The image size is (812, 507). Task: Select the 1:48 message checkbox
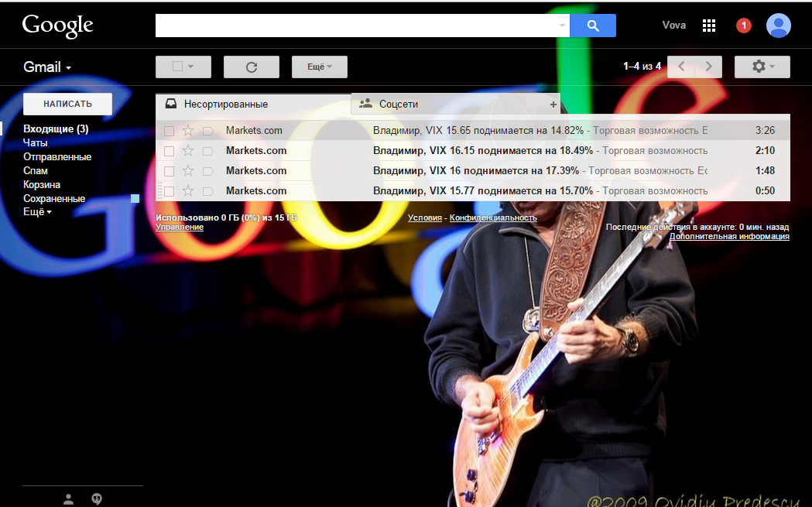[169, 171]
